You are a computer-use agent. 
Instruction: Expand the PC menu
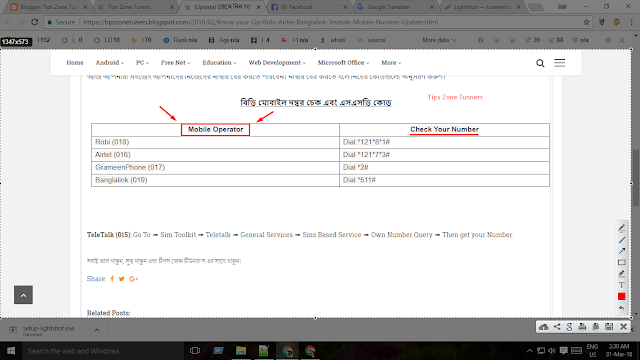click(x=142, y=62)
